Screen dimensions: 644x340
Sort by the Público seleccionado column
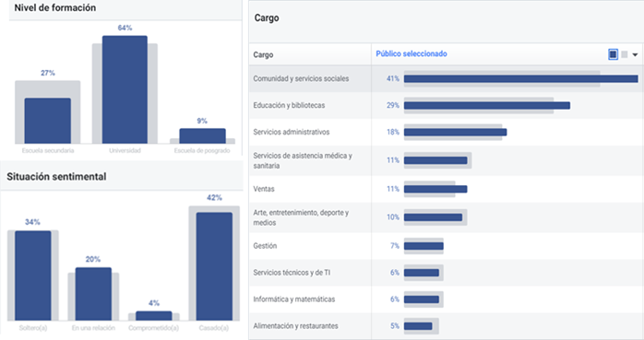pyautogui.click(x=411, y=53)
